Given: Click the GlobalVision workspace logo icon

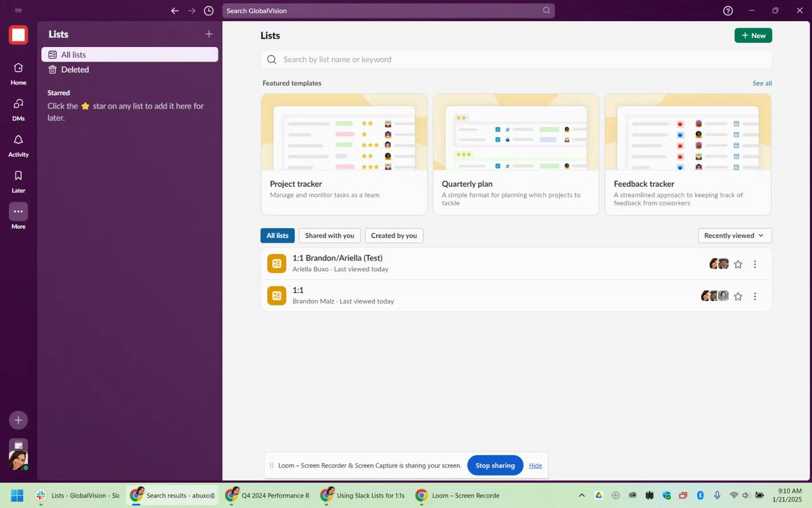Looking at the screenshot, I should point(18,35).
